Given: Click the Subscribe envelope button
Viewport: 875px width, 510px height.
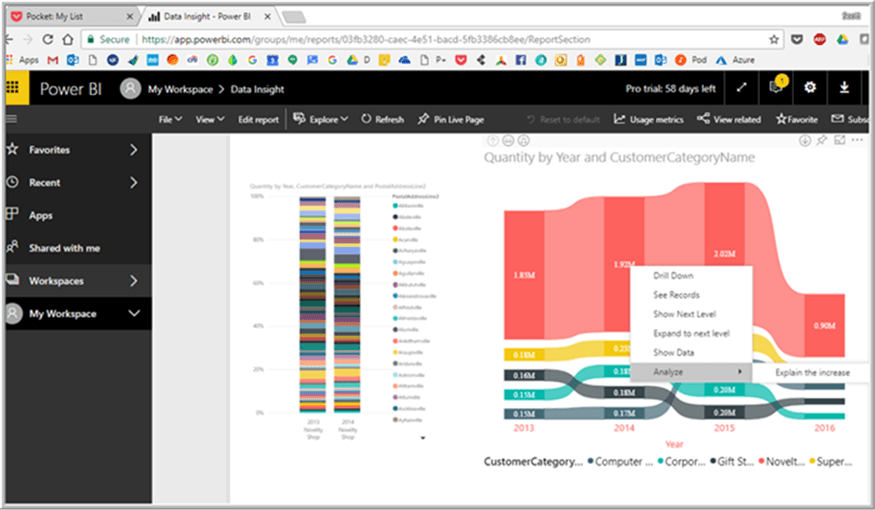Looking at the screenshot, I should tap(850, 119).
